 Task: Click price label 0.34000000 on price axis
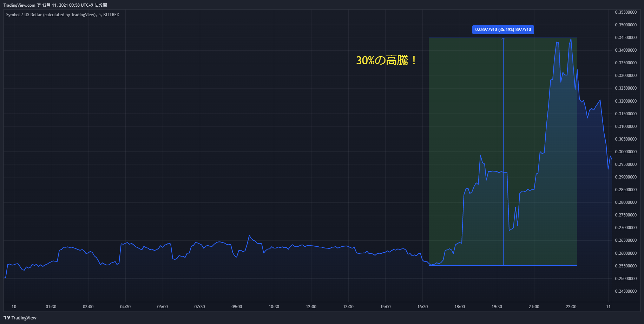point(626,50)
